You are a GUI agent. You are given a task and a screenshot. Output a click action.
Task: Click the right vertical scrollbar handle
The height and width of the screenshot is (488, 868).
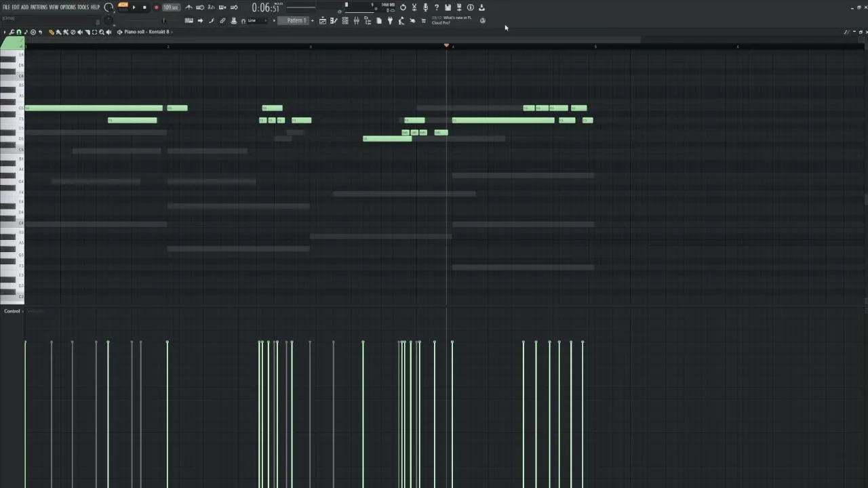[865, 199]
